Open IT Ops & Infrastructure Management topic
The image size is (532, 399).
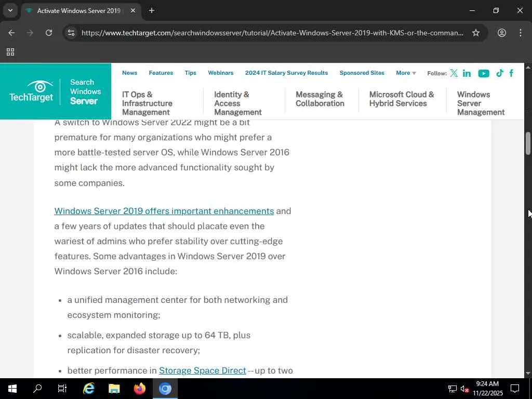(x=147, y=103)
